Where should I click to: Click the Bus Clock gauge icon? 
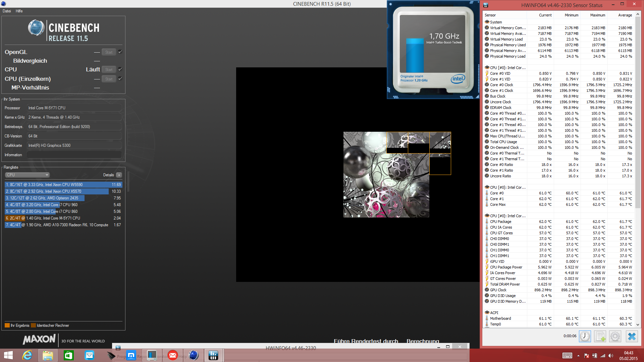pos(487,96)
